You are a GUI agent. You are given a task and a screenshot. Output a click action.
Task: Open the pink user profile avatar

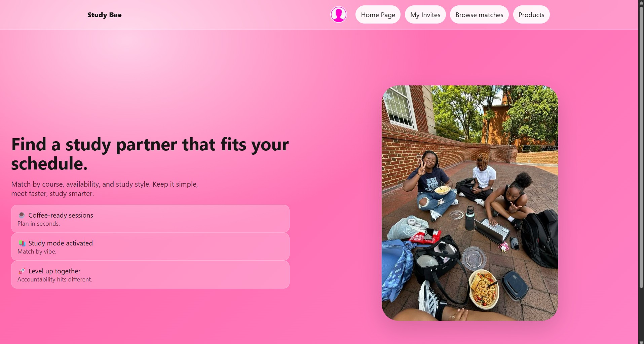pos(338,15)
